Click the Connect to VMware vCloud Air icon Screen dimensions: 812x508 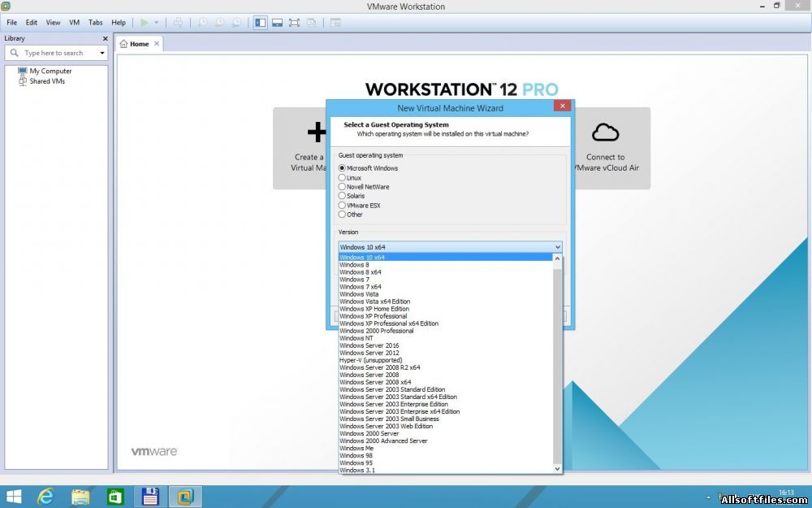tap(605, 132)
